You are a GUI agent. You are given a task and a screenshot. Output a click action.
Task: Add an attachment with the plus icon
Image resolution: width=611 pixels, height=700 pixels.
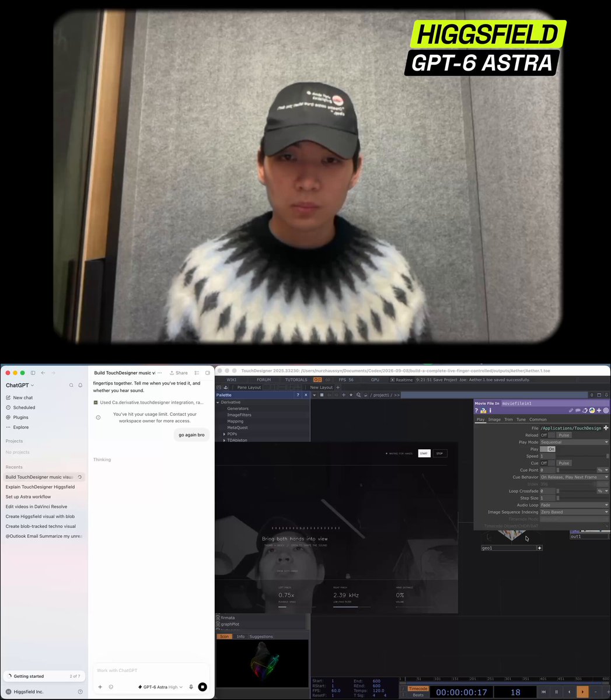point(100,687)
